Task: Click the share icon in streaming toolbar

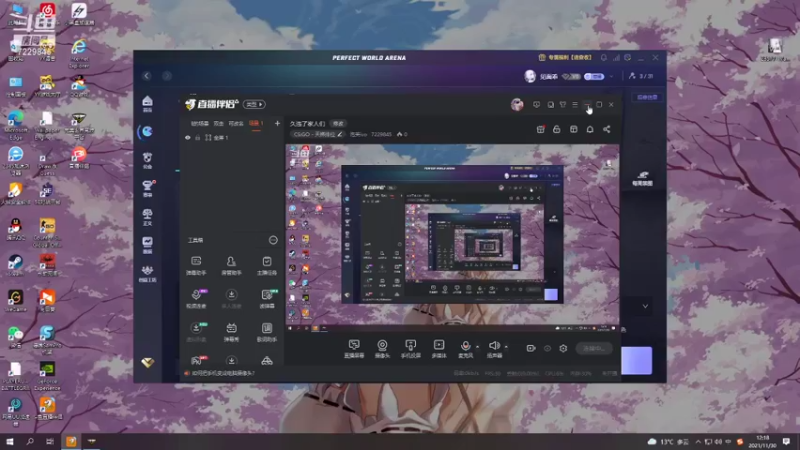Action: click(607, 130)
